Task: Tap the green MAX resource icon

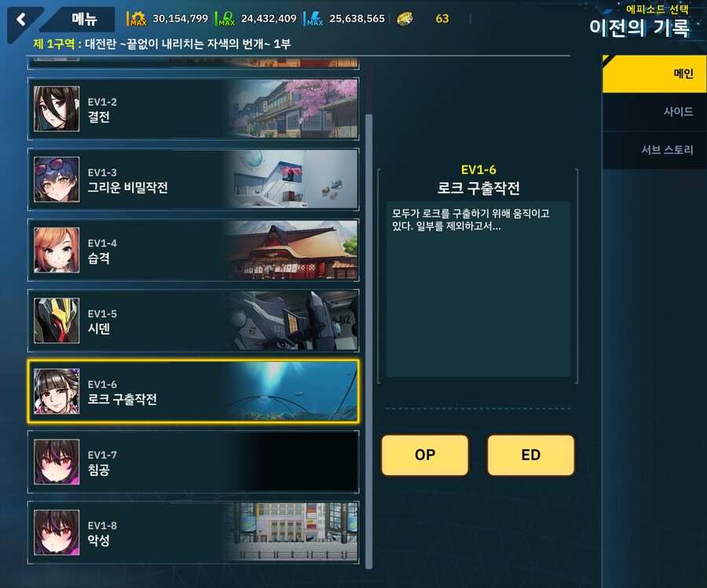Action: (x=226, y=19)
